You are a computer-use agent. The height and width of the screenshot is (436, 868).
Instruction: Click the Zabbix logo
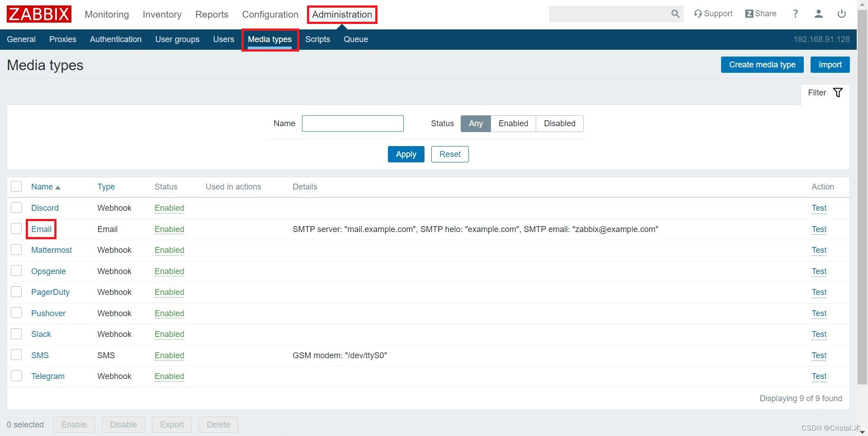click(x=39, y=14)
